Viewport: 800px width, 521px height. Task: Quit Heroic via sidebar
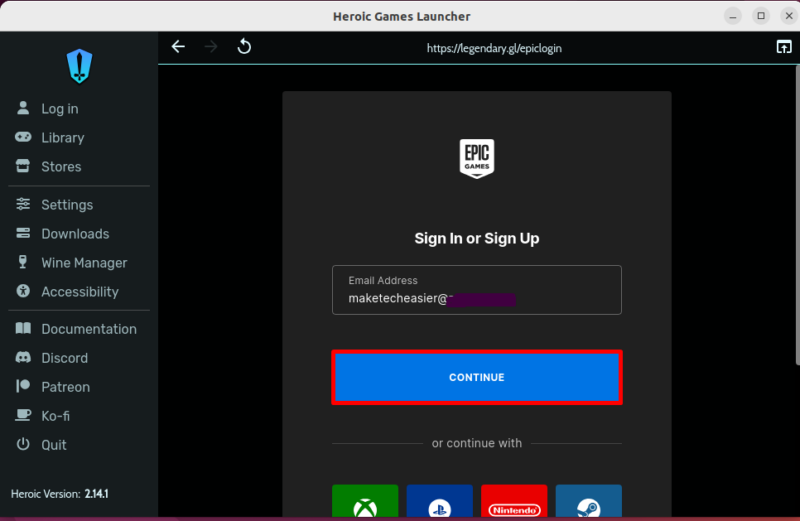click(54, 445)
